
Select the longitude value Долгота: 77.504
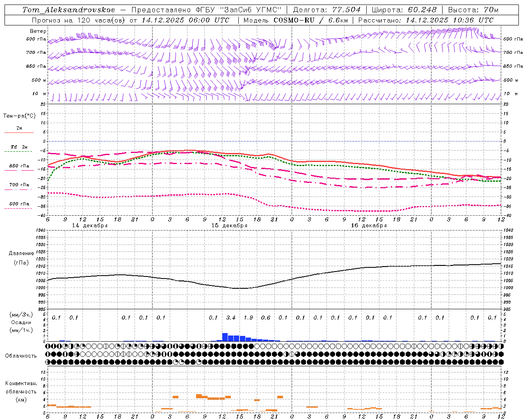coord(327,10)
